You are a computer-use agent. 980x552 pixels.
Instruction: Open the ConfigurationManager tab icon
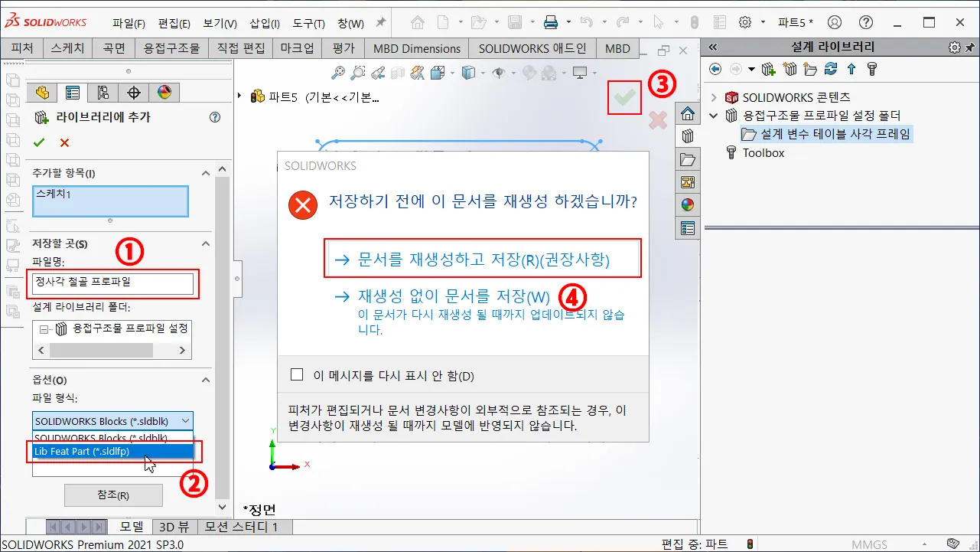(x=103, y=93)
